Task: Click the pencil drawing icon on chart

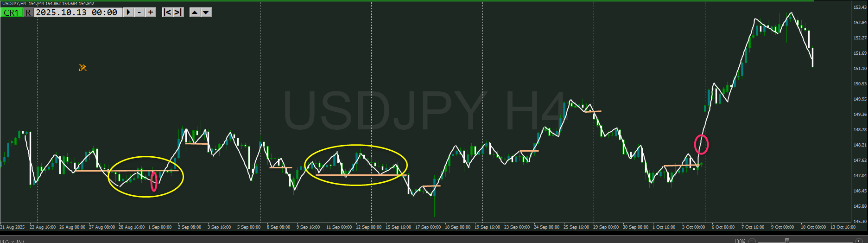Action: click(82, 68)
